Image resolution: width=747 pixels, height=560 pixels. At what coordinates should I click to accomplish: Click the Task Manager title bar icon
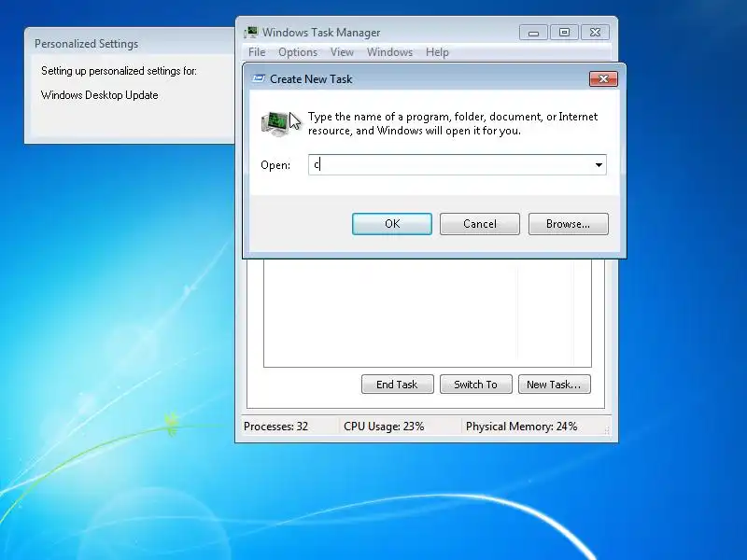tap(250, 33)
